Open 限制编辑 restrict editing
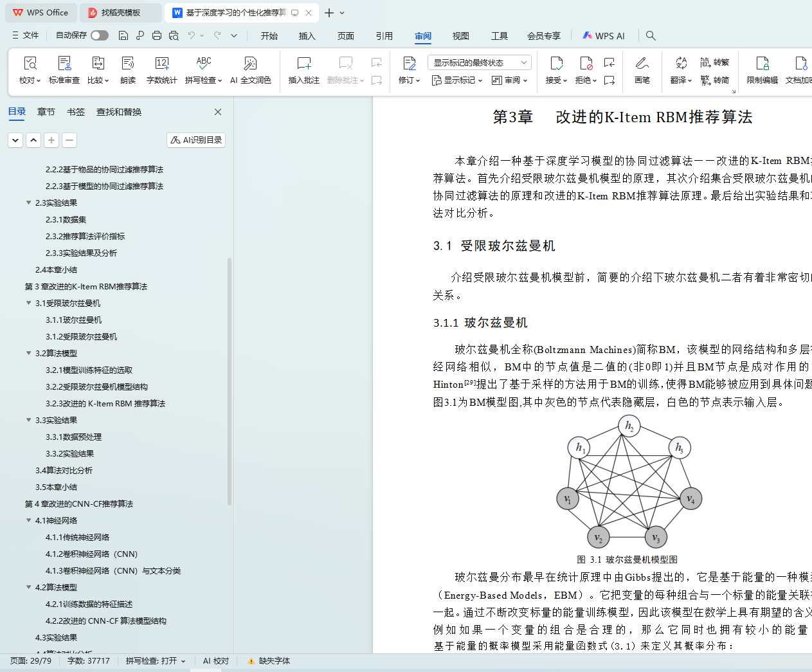 click(x=762, y=69)
